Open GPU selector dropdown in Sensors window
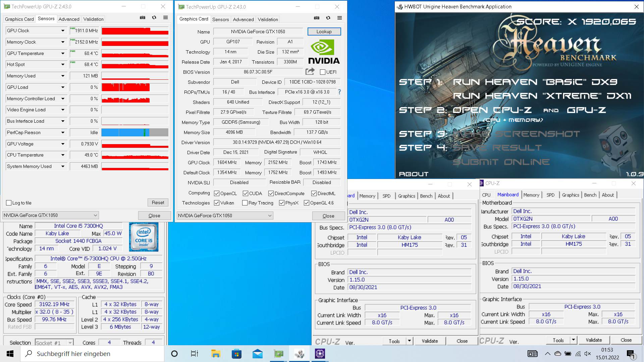The height and width of the screenshot is (362, 644). click(50, 215)
